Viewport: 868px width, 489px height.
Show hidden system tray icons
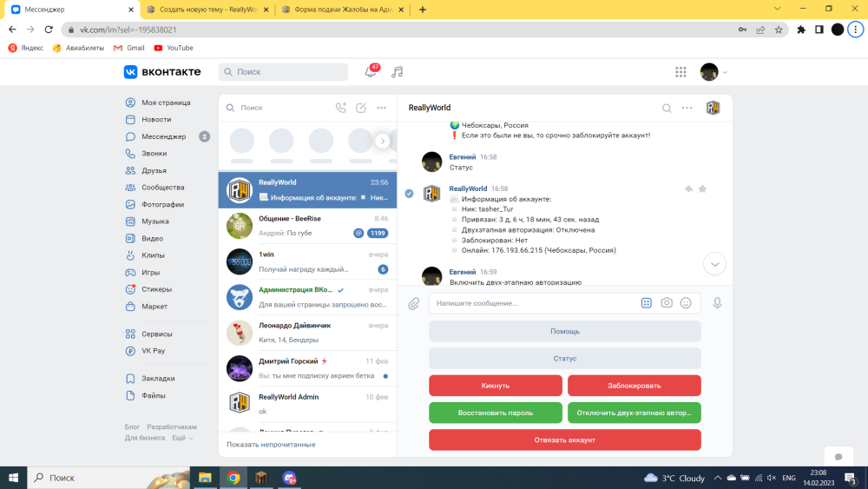coord(718,478)
